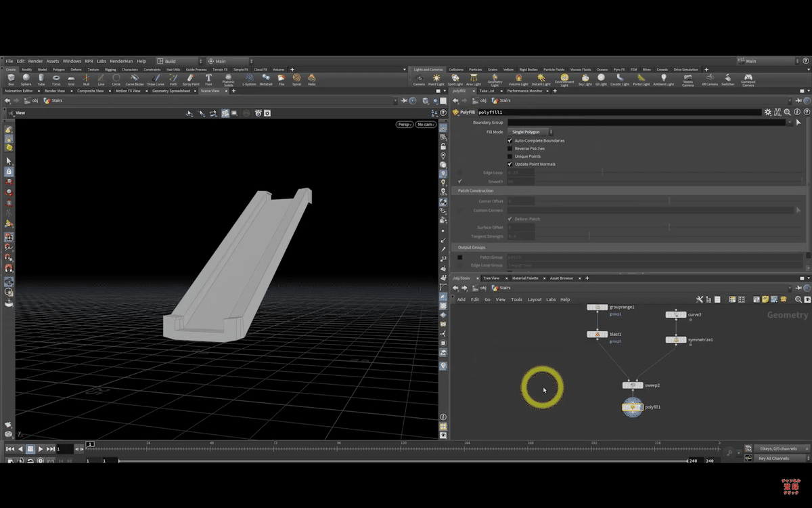The image size is (812, 508).
Task: Select the Box shelf tool
Action: (x=11, y=79)
